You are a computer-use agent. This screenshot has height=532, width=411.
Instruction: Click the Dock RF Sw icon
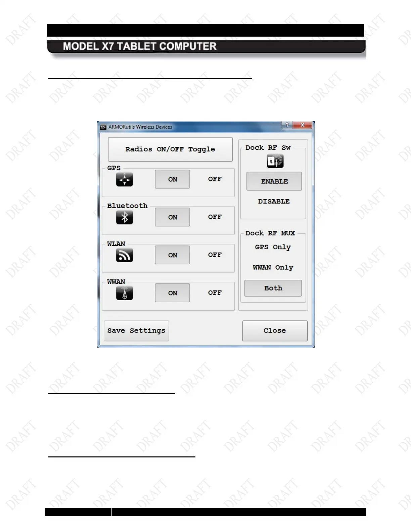click(x=275, y=161)
